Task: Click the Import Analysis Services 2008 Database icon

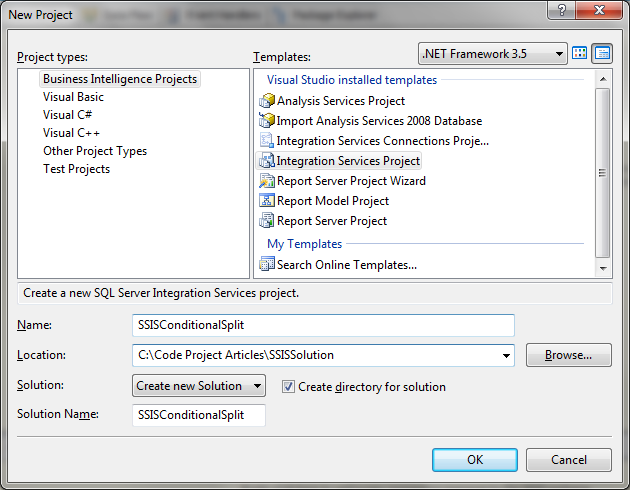Action: click(x=267, y=121)
